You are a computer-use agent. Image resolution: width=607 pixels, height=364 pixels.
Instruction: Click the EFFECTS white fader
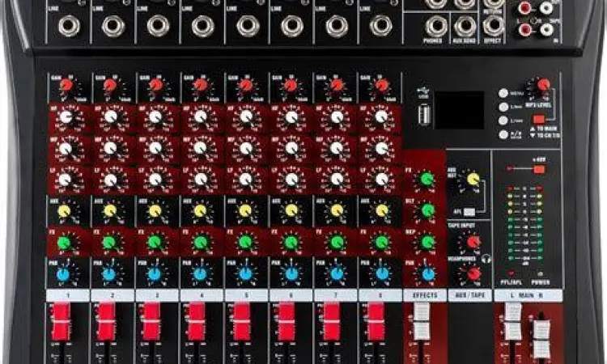pyautogui.click(x=422, y=322)
